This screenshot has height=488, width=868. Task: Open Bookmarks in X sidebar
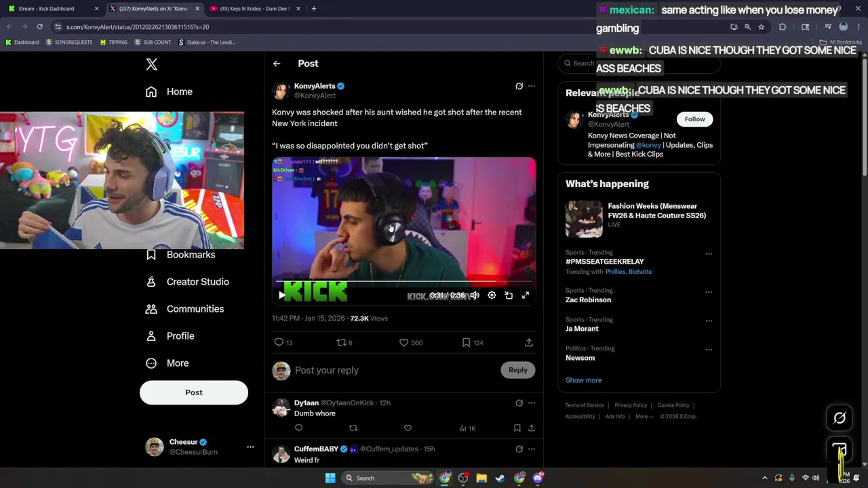(x=180, y=255)
